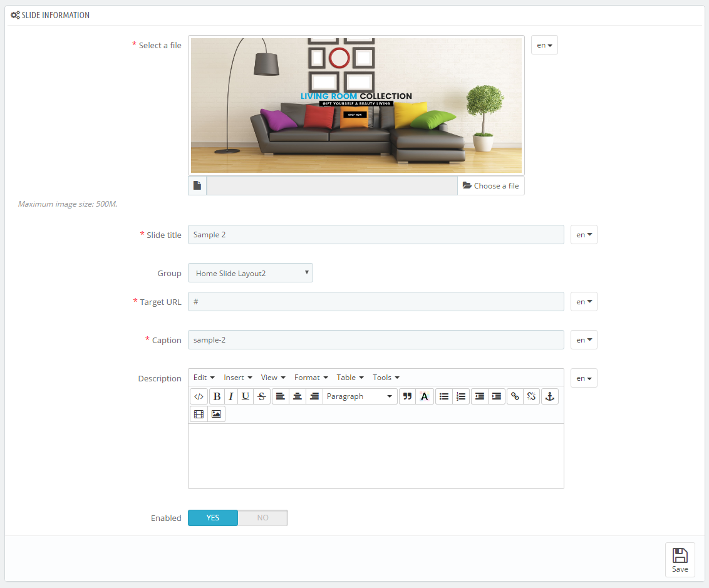Open the Group select showing Home Slide Layout2
709x588 pixels.
[251, 273]
